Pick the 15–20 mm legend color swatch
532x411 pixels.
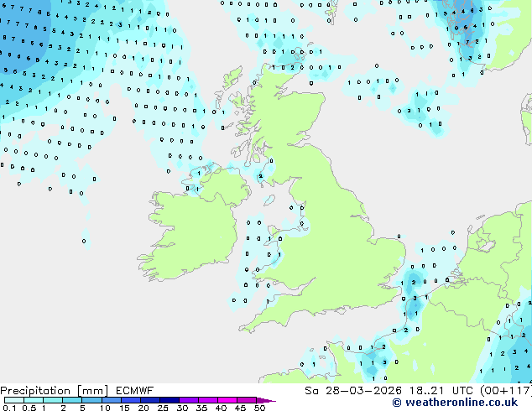pos(131,400)
